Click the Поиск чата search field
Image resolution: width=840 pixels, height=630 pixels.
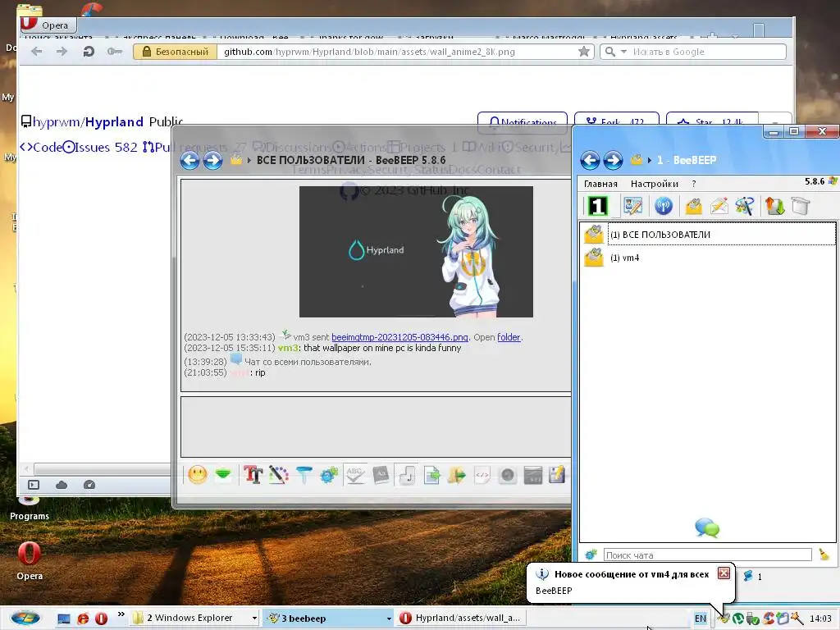(707, 555)
